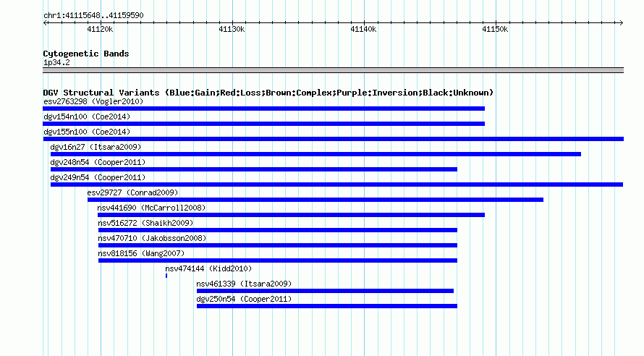
Task: Select the nsv470710 blue gain bar
Action: (x=278, y=245)
